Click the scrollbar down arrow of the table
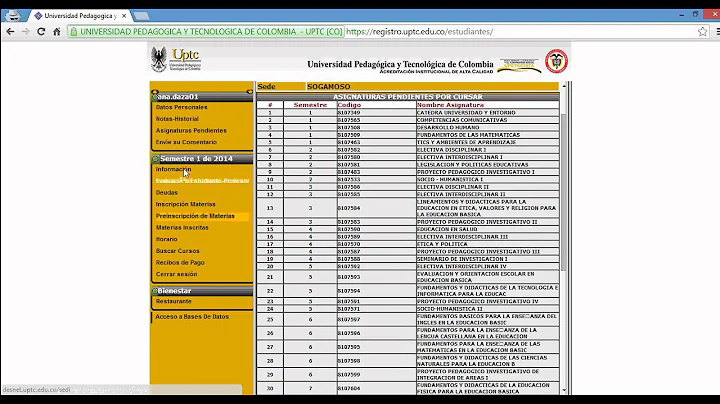The image size is (720, 404). (564, 391)
